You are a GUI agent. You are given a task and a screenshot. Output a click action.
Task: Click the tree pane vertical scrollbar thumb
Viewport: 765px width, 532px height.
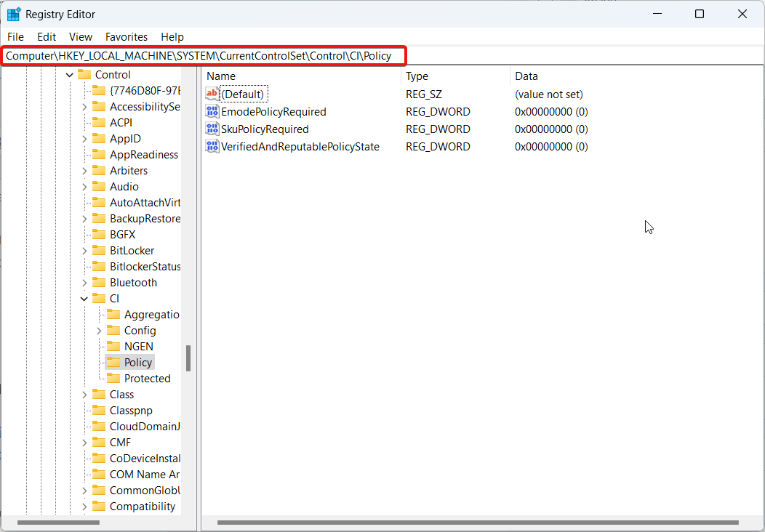188,358
